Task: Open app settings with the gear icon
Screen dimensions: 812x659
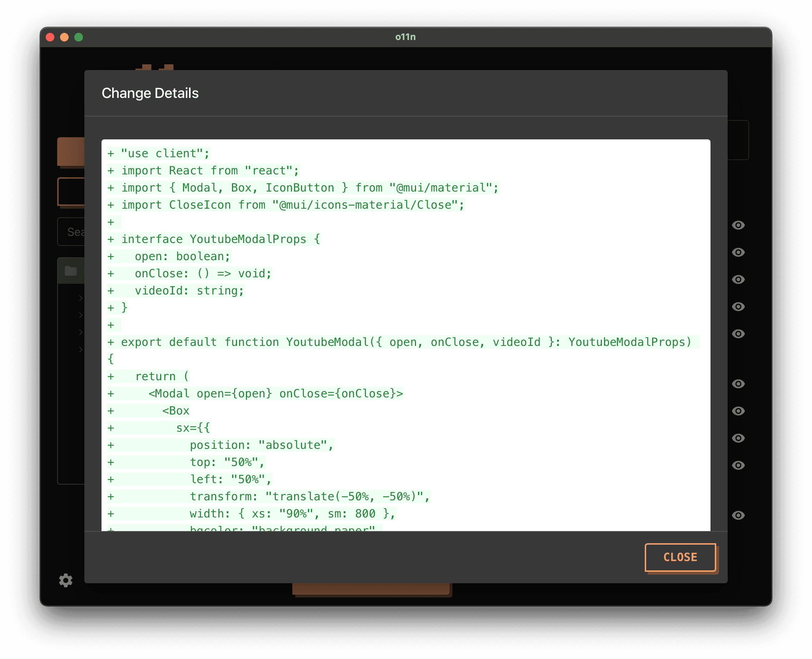Action: (66, 580)
